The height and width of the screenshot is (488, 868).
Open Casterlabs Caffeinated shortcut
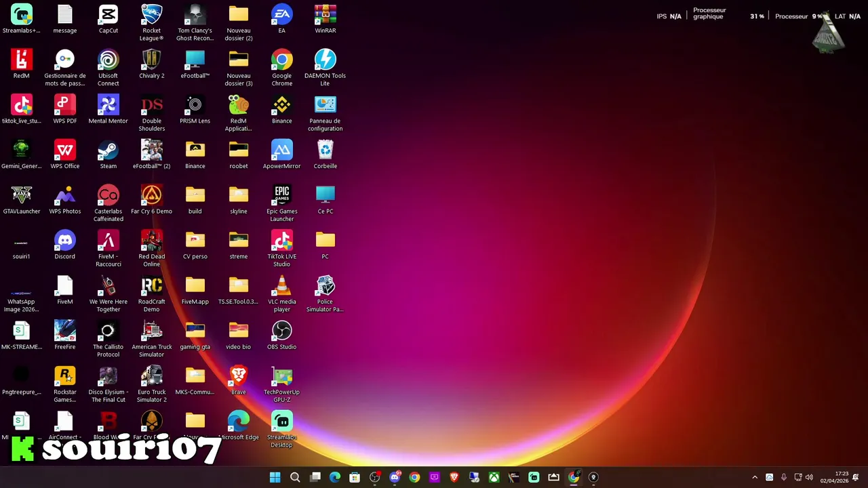click(108, 203)
